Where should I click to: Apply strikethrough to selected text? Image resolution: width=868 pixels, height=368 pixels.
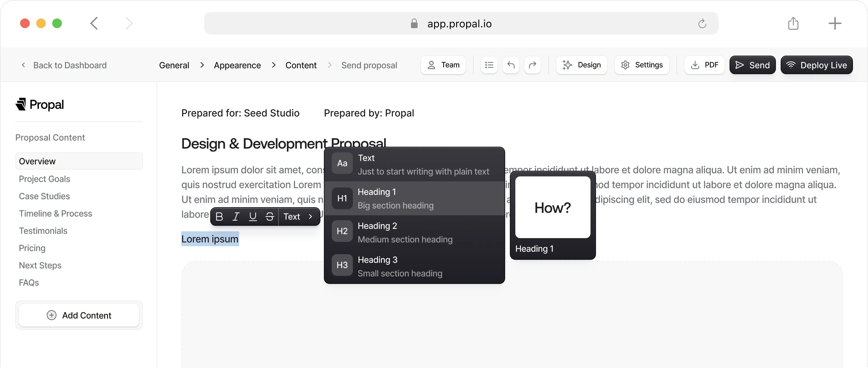tap(270, 216)
